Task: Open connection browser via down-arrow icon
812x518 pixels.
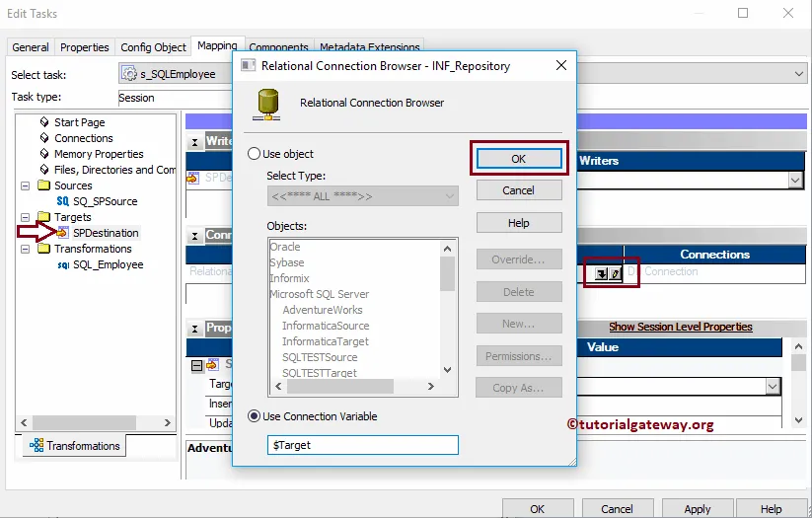Action: coord(601,273)
